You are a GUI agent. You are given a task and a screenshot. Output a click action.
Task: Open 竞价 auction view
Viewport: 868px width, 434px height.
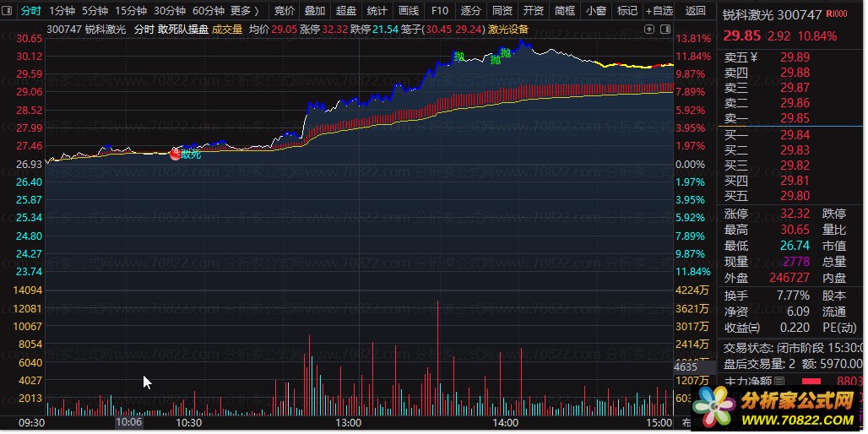pyautogui.click(x=285, y=10)
